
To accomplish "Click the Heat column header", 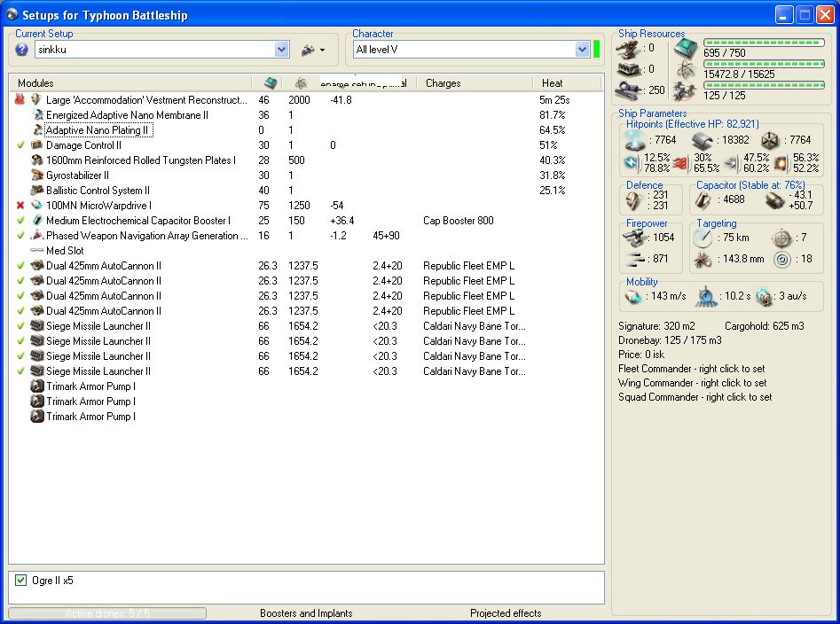I will coord(552,83).
